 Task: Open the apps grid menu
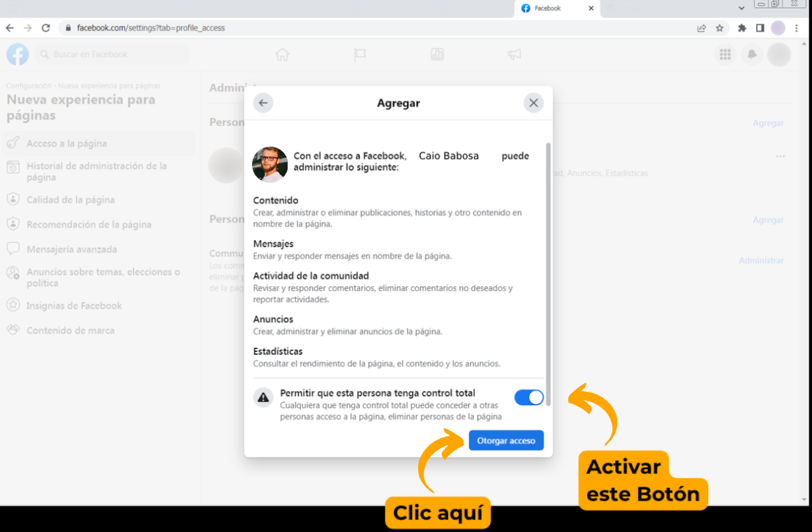point(725,54)
